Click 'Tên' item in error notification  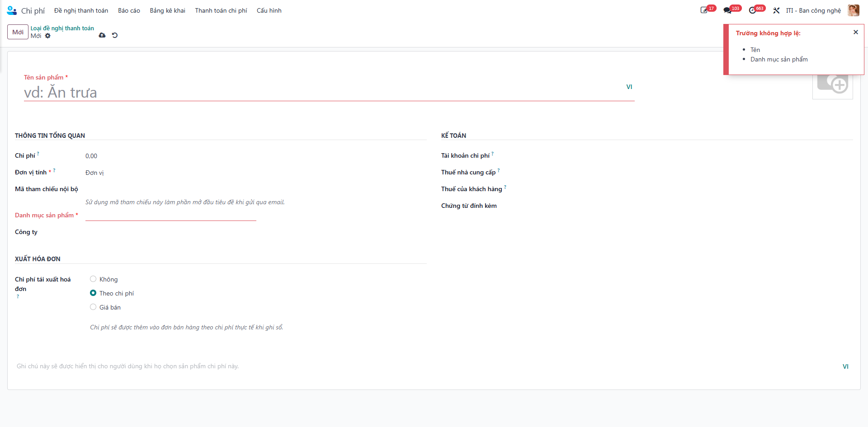[x=755, y=50]
